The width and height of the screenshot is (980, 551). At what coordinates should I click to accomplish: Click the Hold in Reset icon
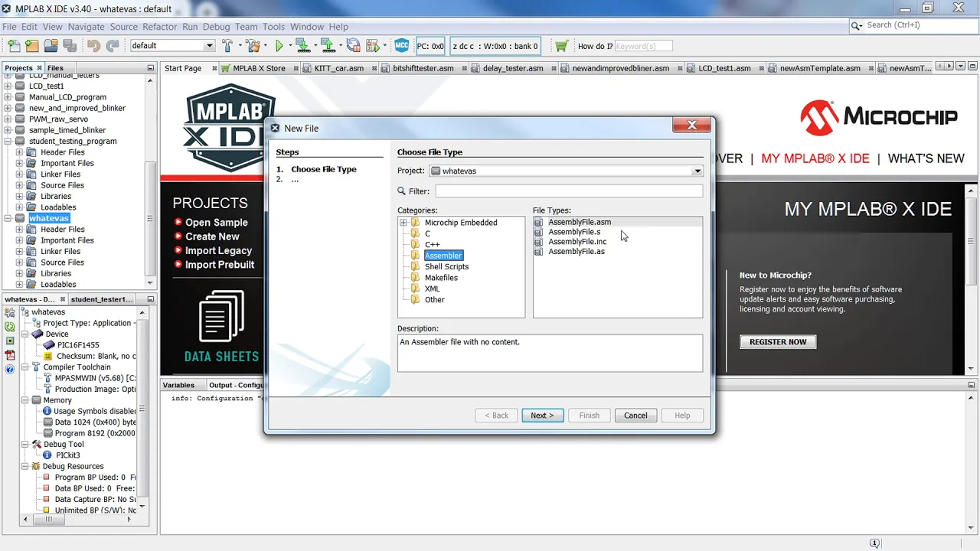[x=353, y=46]
